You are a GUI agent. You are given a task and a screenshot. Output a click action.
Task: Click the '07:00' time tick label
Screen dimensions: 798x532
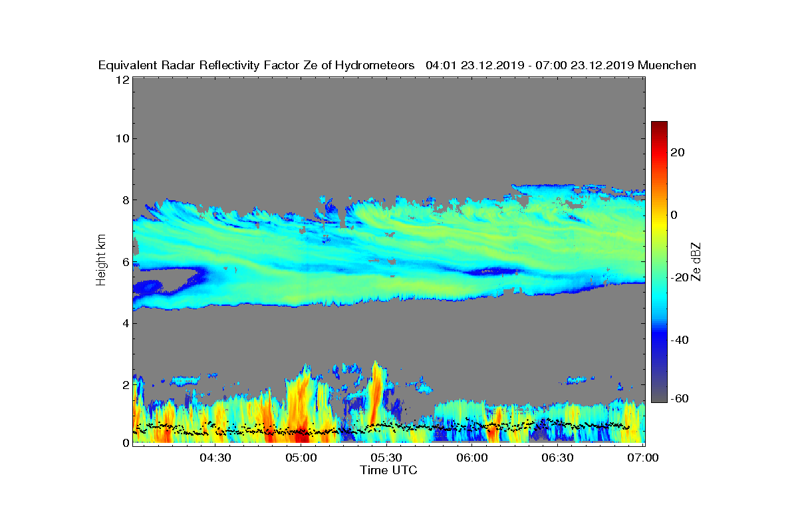pyautogui.click(x=642, y=458)
